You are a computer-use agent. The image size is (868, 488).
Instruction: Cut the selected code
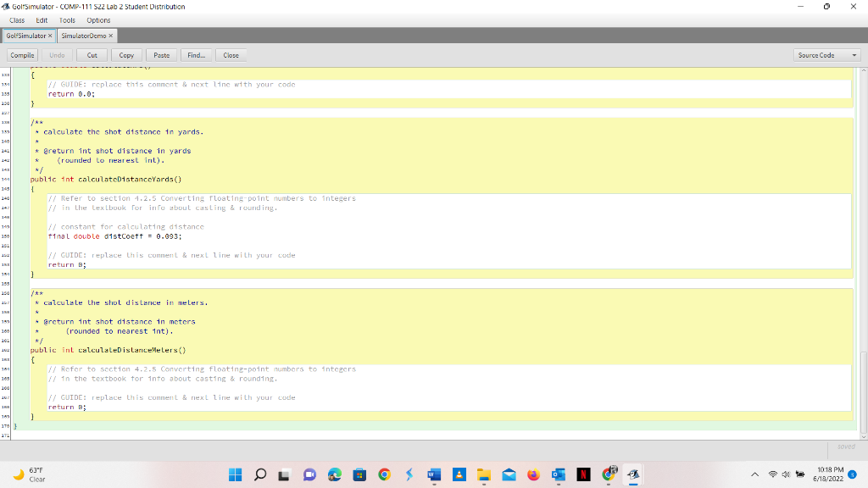92,55
